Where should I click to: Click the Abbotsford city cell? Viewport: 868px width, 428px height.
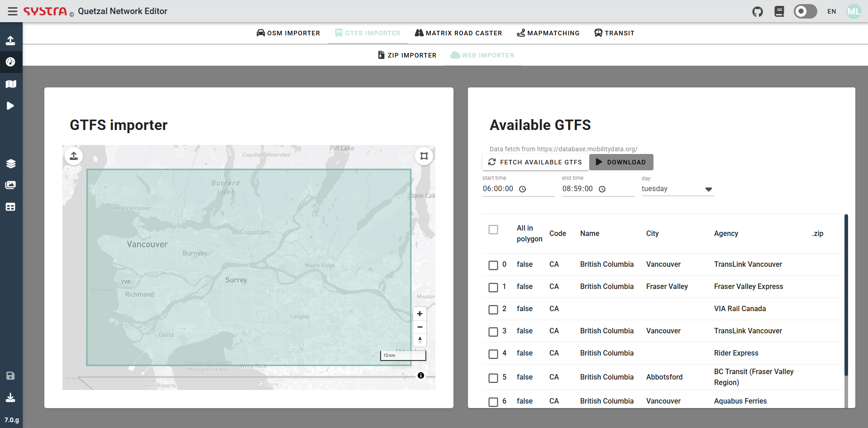(x=664, y=377)
